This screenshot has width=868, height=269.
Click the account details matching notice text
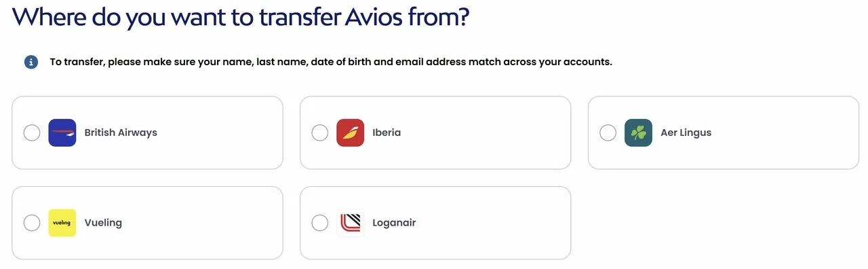pyautogui.click(x=331, y=62)
